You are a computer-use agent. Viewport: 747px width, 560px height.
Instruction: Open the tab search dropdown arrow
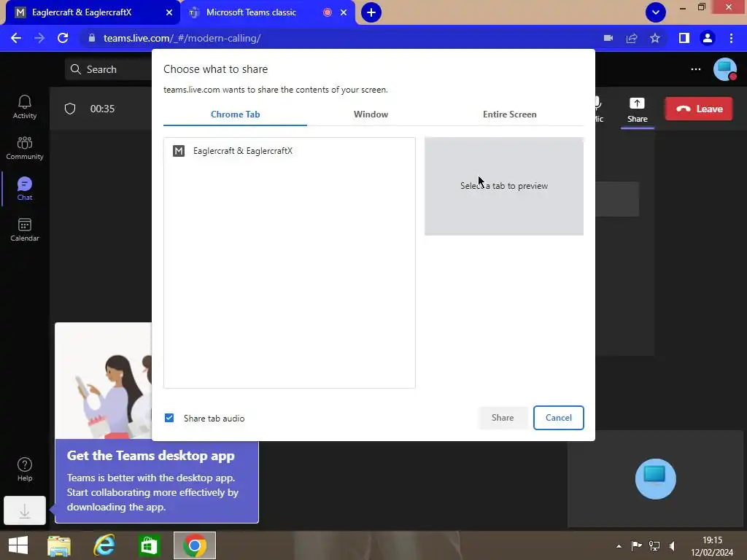click(656, 12)
